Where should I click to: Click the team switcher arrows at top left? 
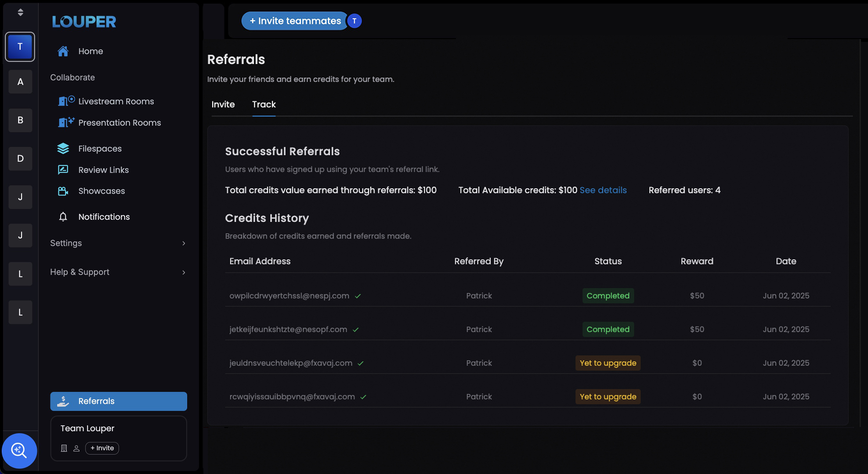click(20, 12)
